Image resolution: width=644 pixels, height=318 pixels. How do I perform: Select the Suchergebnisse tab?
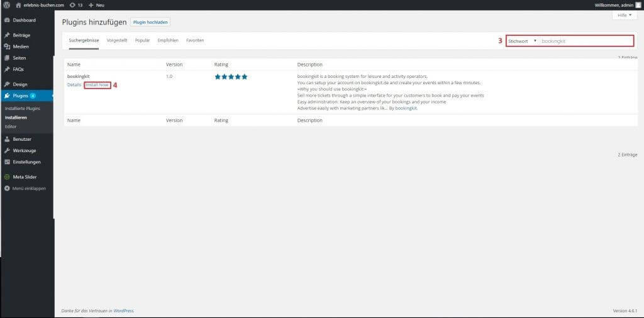(x=84, y=41)
